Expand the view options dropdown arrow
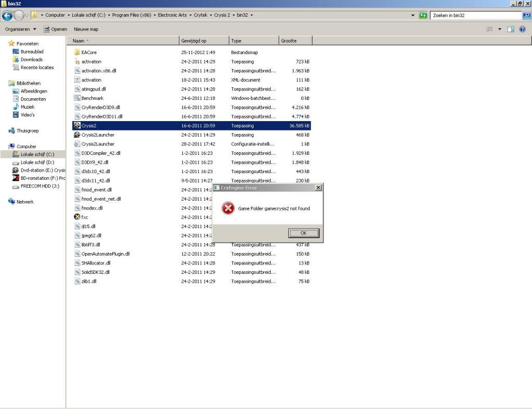 500,29
